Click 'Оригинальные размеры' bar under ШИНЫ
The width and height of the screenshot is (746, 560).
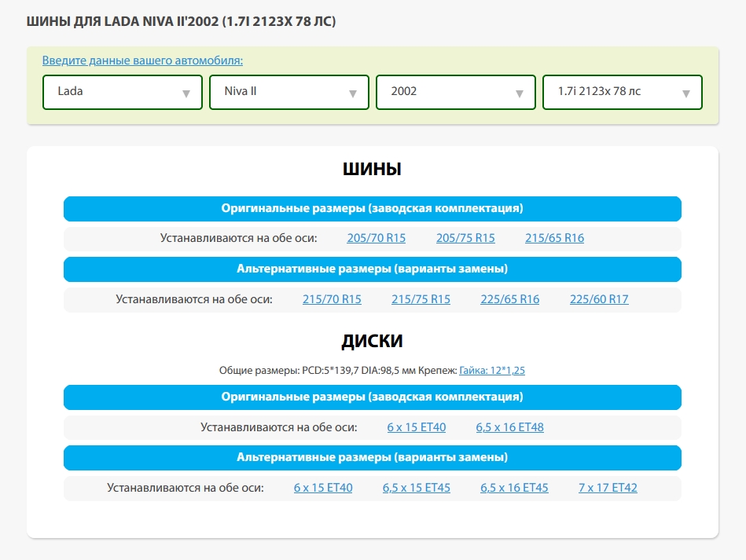pyautogui.click(x=373, y=209)
